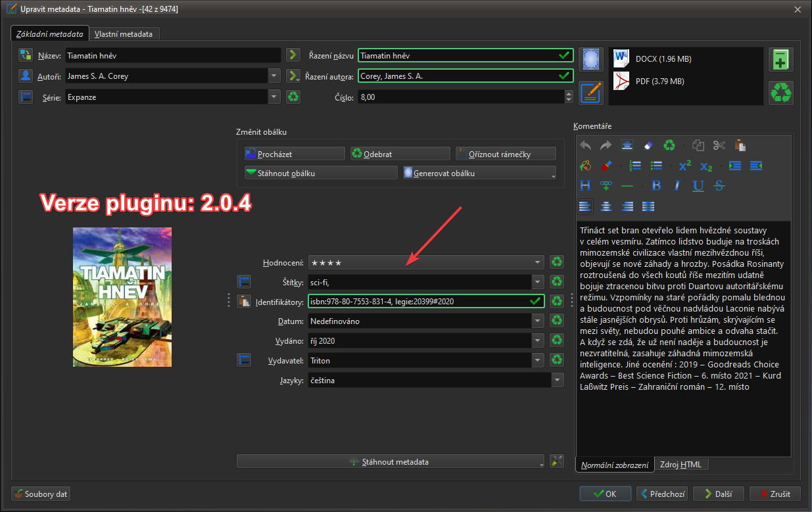This screenshot has height=512, width=812.
Task: Select Základní metadata tab
Action: pyautogui.click(x=50, y=34)
